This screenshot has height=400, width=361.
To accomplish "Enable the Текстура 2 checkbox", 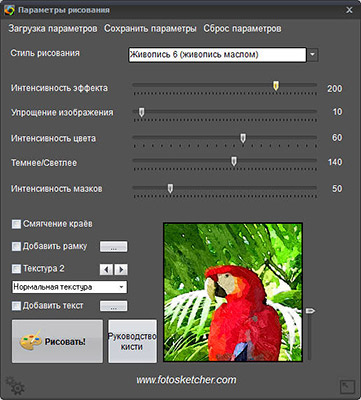I will coord(16,268).
